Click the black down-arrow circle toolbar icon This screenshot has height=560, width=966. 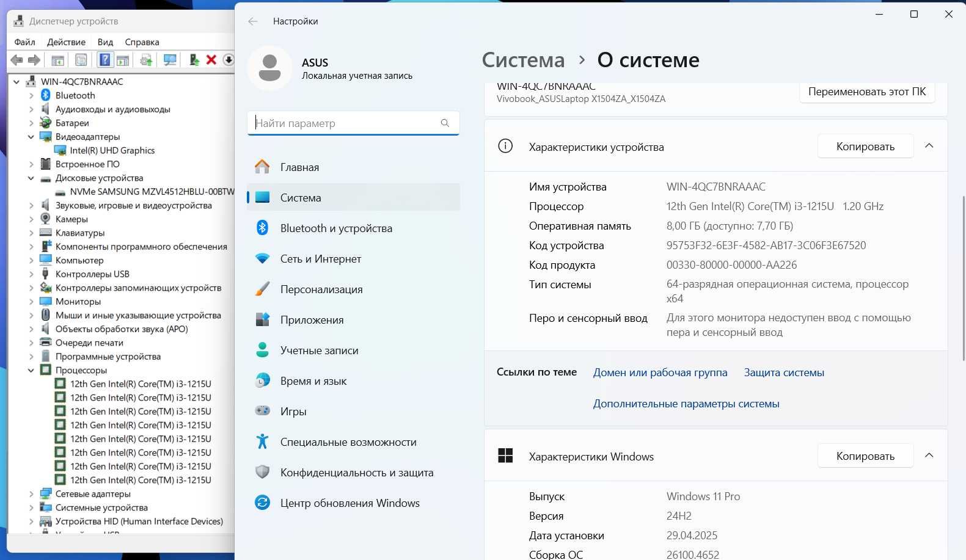[229, 60]
